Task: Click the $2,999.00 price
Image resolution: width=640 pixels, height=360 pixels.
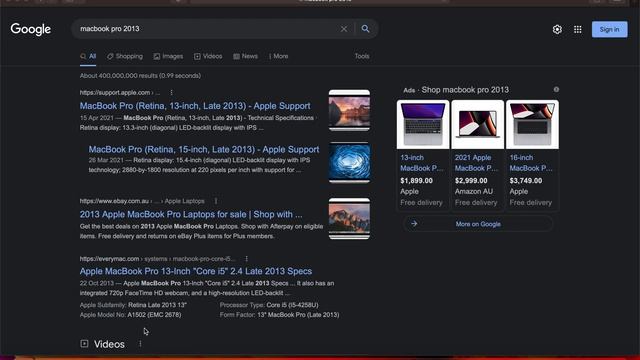Action: (x=471, y=180)
